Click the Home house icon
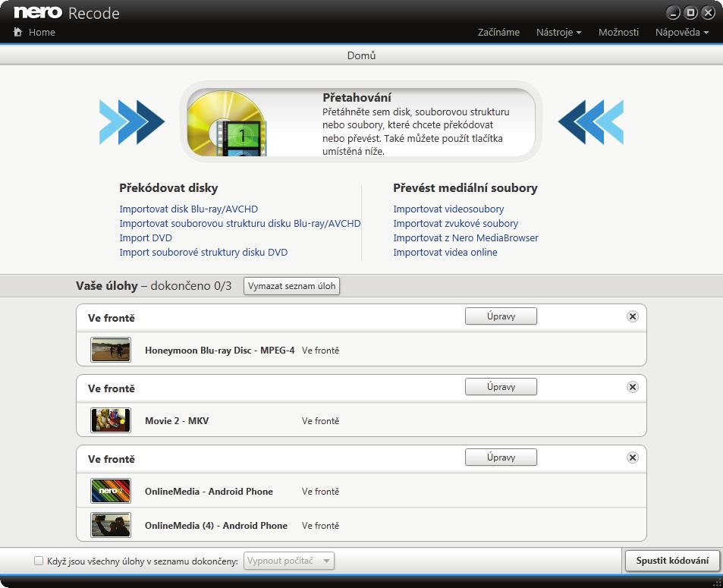This screenshot has width=723, height=588. tap(17, 32)
